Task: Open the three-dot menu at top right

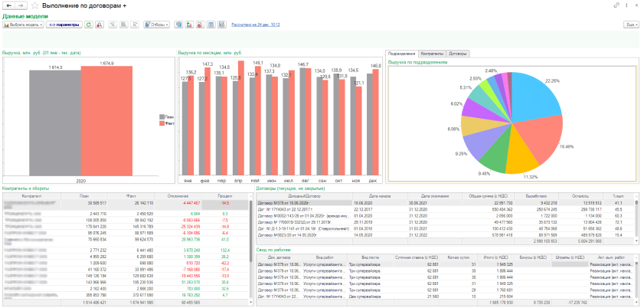Action: (x=628, y=6)
